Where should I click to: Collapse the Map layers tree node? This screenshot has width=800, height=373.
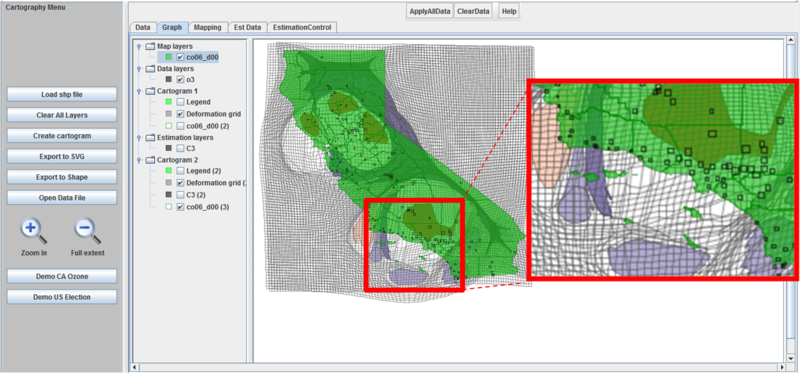(139, 46)
